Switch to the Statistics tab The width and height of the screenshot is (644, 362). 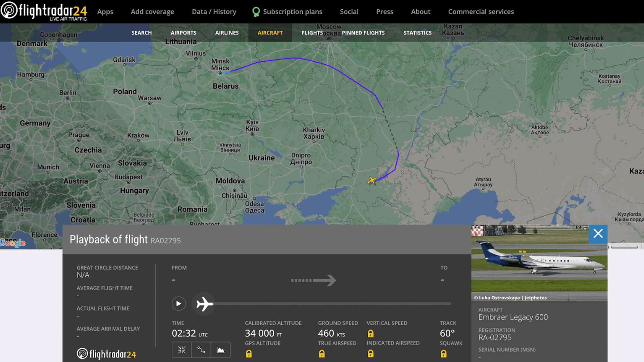pos(417,33)
